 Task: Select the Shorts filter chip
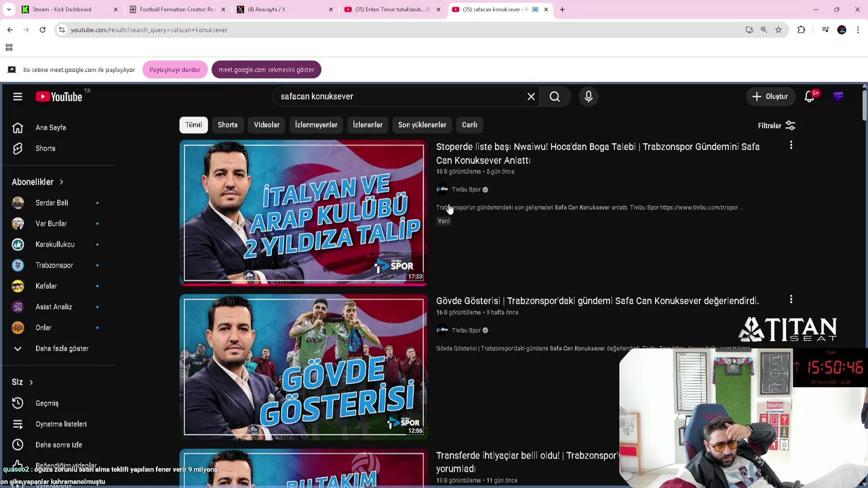coord(227,125)
